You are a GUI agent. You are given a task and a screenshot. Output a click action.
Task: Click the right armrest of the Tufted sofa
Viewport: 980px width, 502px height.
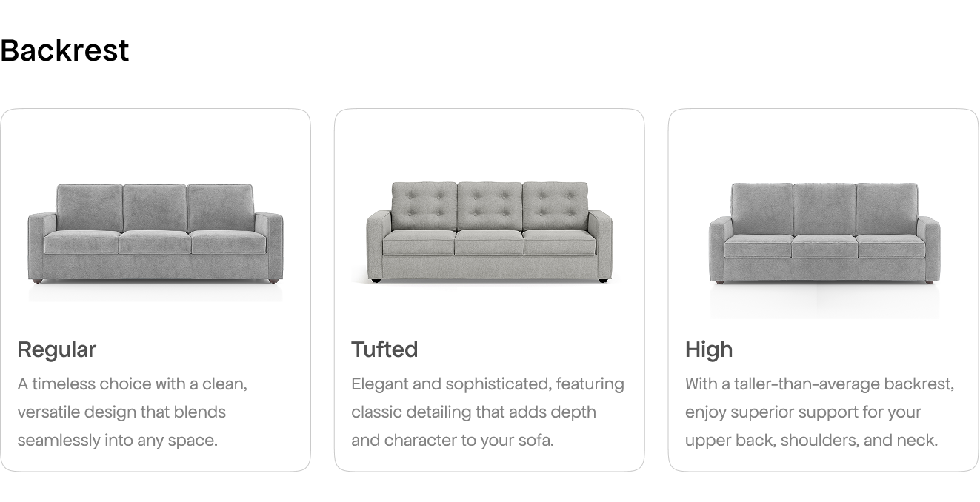[x=600, y=244]
